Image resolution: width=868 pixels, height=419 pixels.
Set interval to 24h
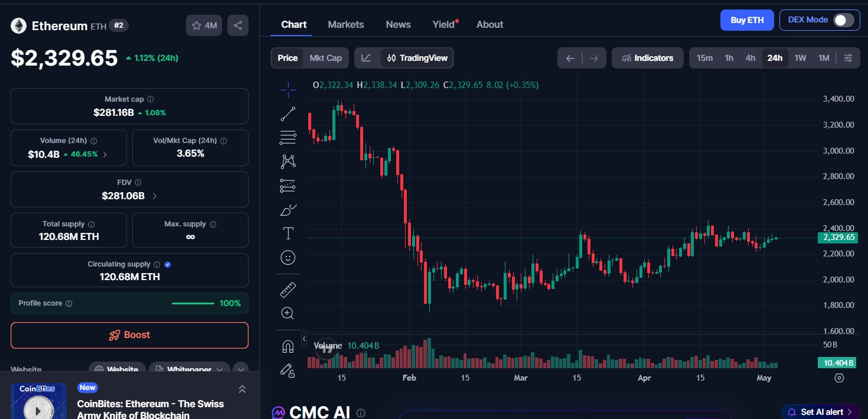pyautogui.click(x=775, y=58)
